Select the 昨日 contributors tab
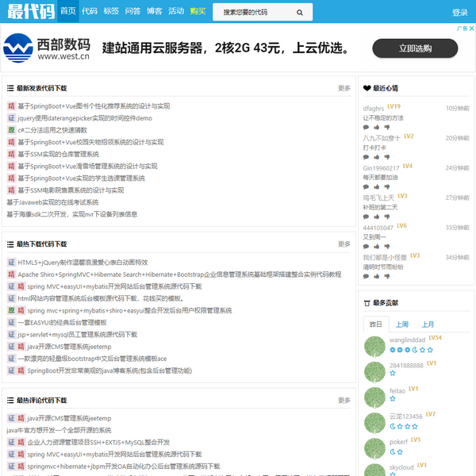This screenshot has height=476, width=476. [376, 324]
